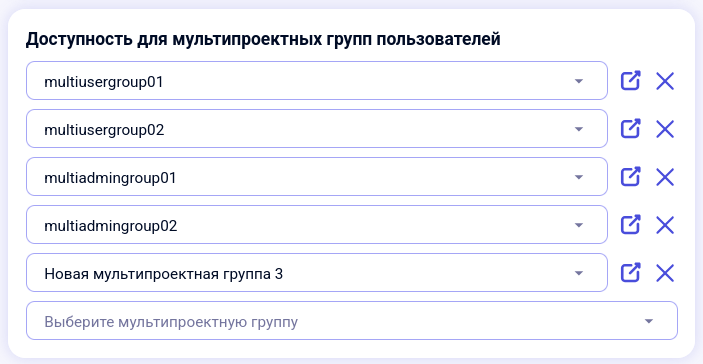The image size is (703, 364).
Task: Expand multiadmingroup01 dropdown arrow
Action: (579, 177)
